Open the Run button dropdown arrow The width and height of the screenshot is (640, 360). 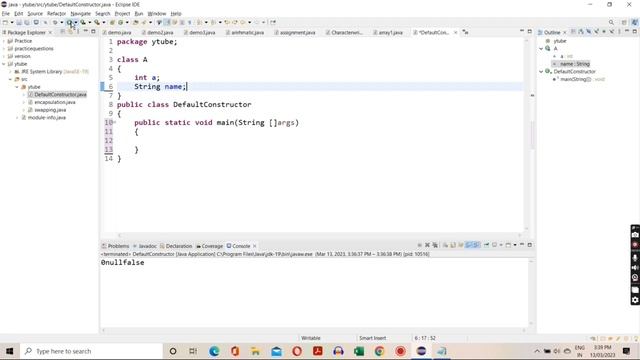point(76,22)
